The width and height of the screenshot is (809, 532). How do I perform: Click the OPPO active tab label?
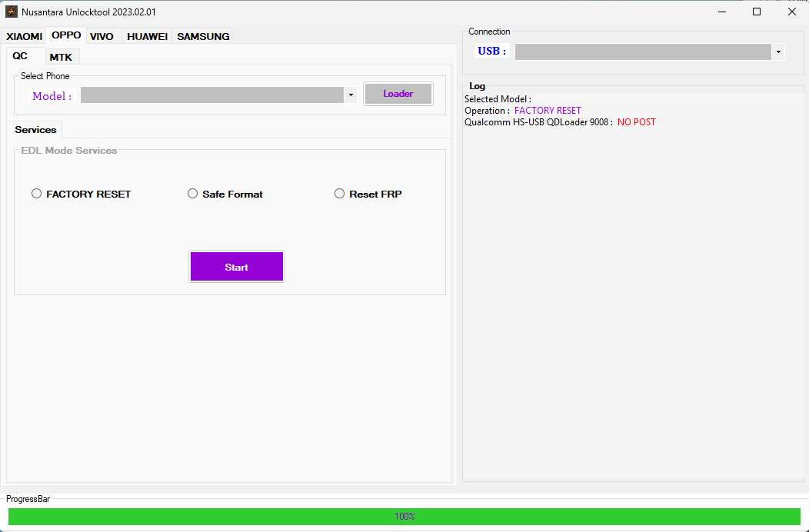click(66, 35)
